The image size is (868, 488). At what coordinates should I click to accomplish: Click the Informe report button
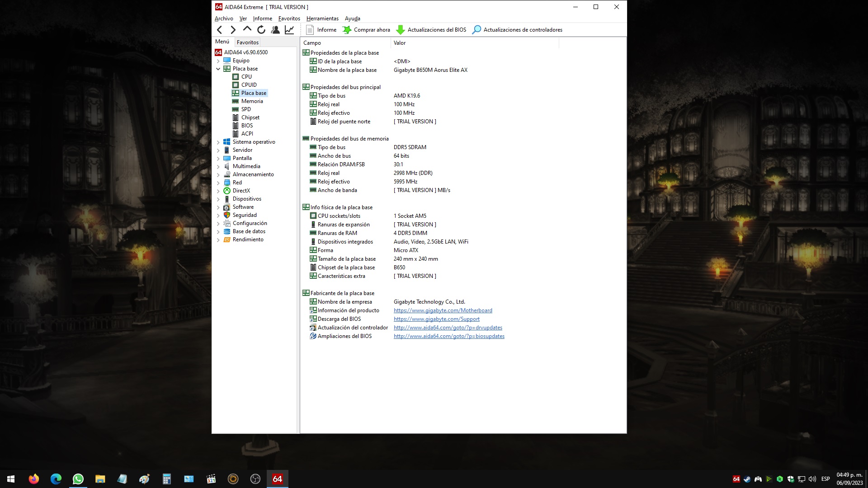321,30
